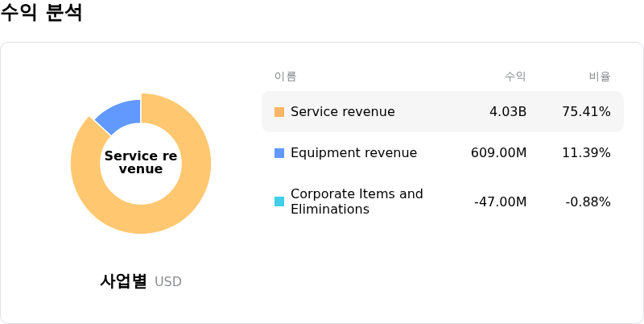Click the orange Service revenue color swatch
The width and height of the screenshot is (644, 324).
pos(279,112)
